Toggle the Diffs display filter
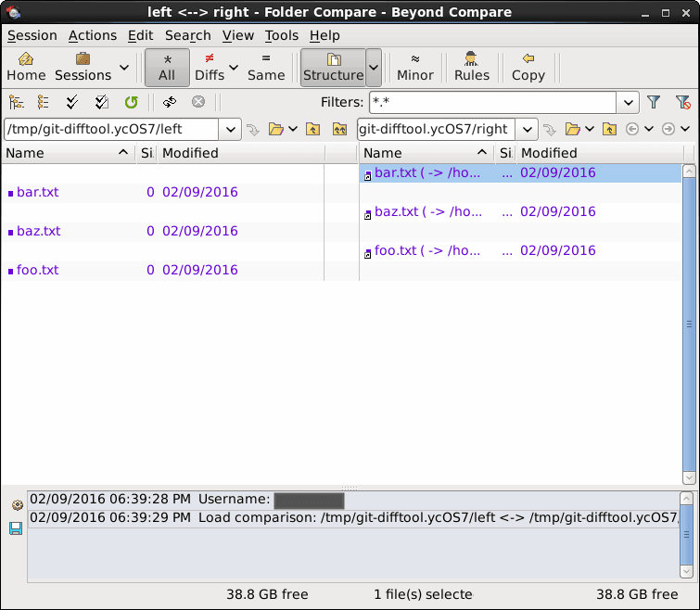Image resolution: width=700 pixels, height=610 pixels. click(x=210, y=68)
